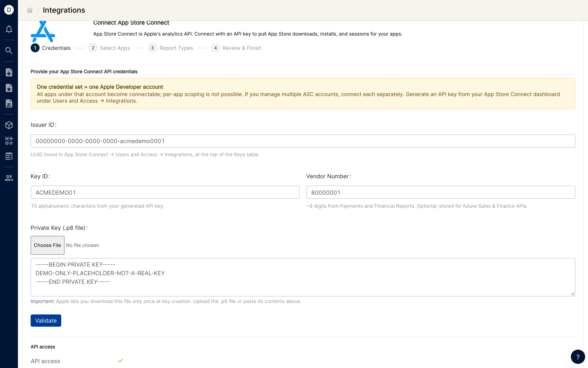Open notifications bell icon

pos(9,29)
